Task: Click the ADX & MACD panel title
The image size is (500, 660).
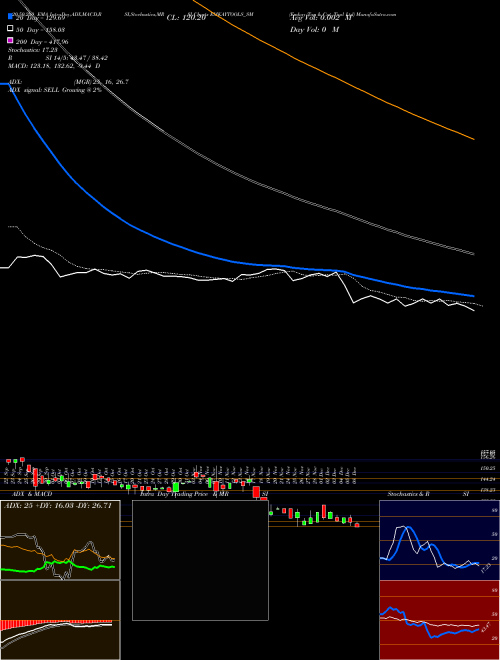Action: 32,494
